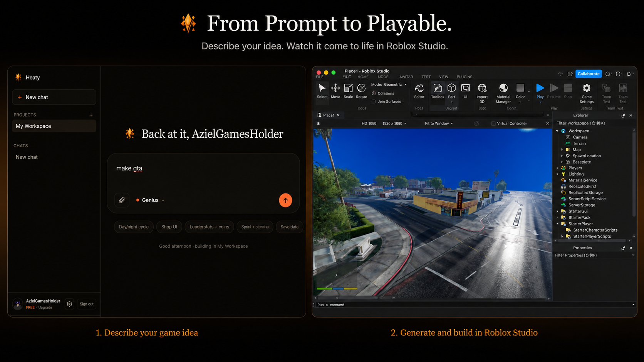Open the Part dropdown arrow
This screenshot has height=362, width=644.
[451, 102]
